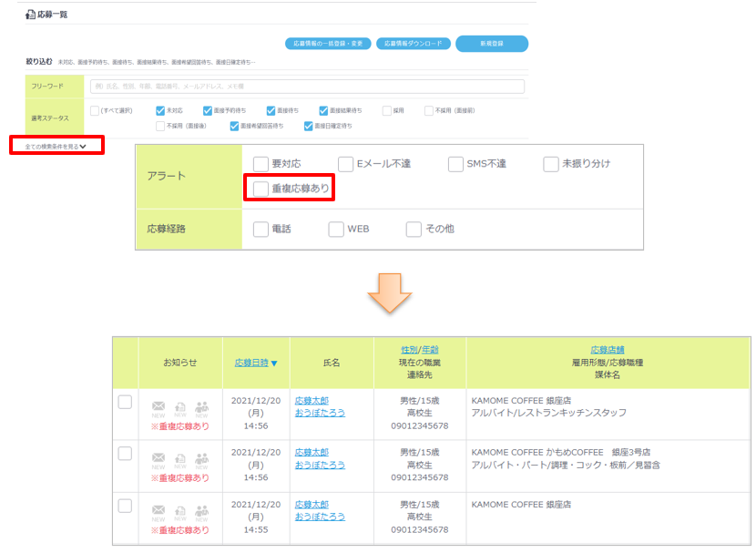The width and height of the screenshot is (756, 553).
Task: Check the 重複応募あり alert checkbox
Action: (261, 189)
